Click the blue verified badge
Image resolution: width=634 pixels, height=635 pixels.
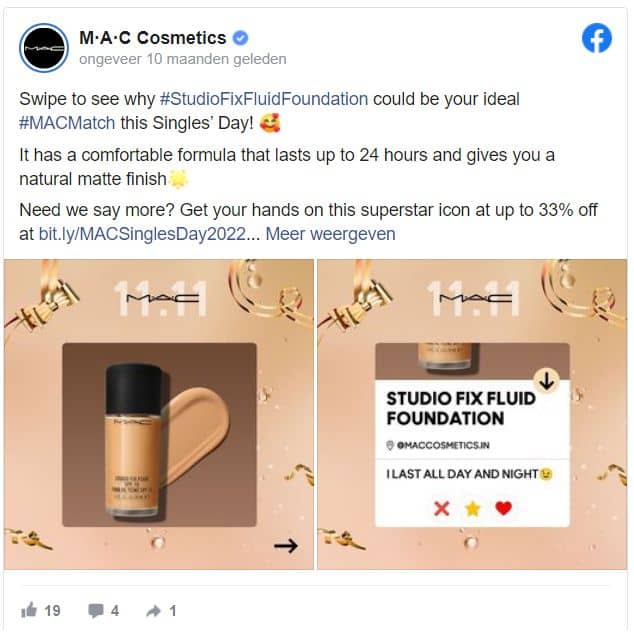tap(240, 38)
